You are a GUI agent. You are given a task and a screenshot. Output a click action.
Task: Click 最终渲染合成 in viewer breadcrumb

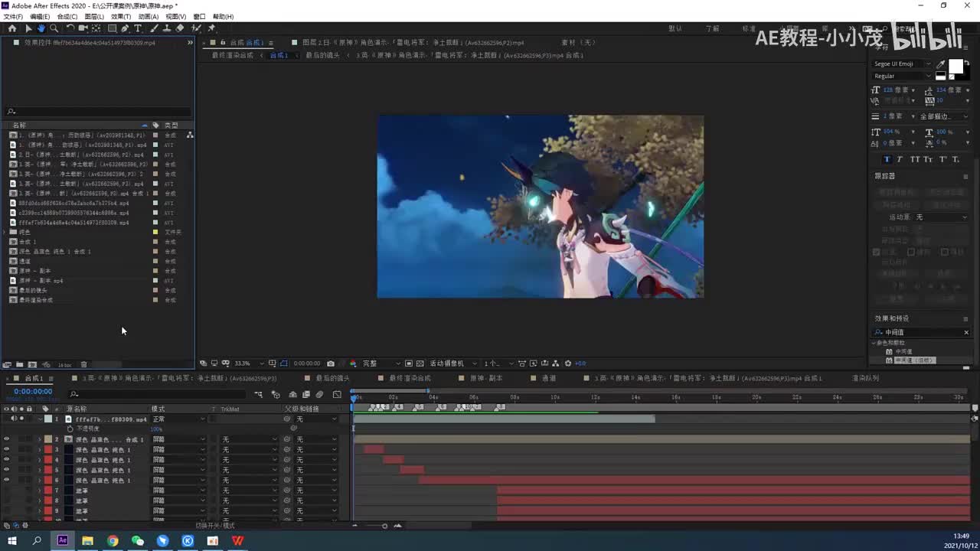tap(233, 55)
